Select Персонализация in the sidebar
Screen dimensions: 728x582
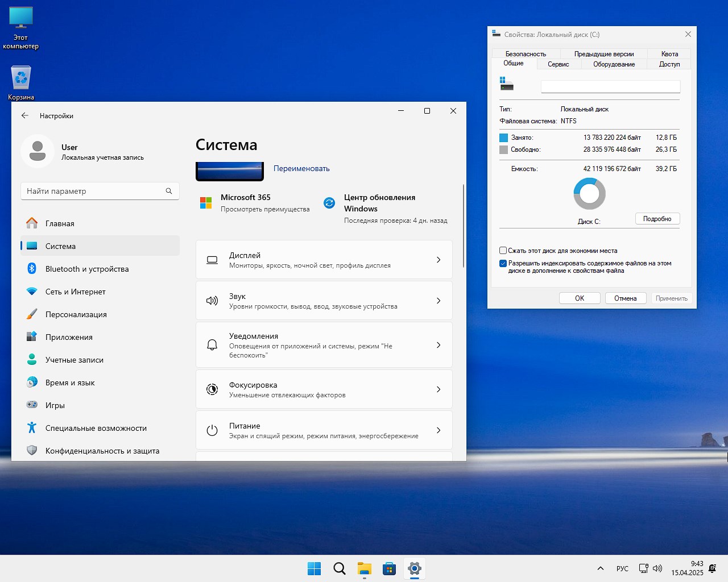tap(76, 314)
